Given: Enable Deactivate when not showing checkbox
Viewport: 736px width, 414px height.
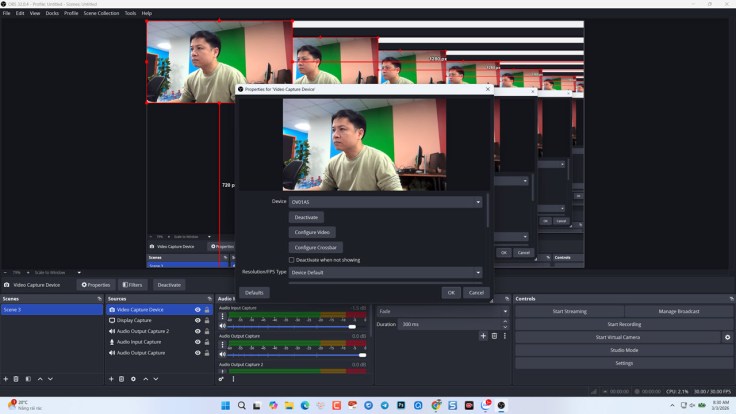Looking at the screenshot, I should (x=291, y=260).
